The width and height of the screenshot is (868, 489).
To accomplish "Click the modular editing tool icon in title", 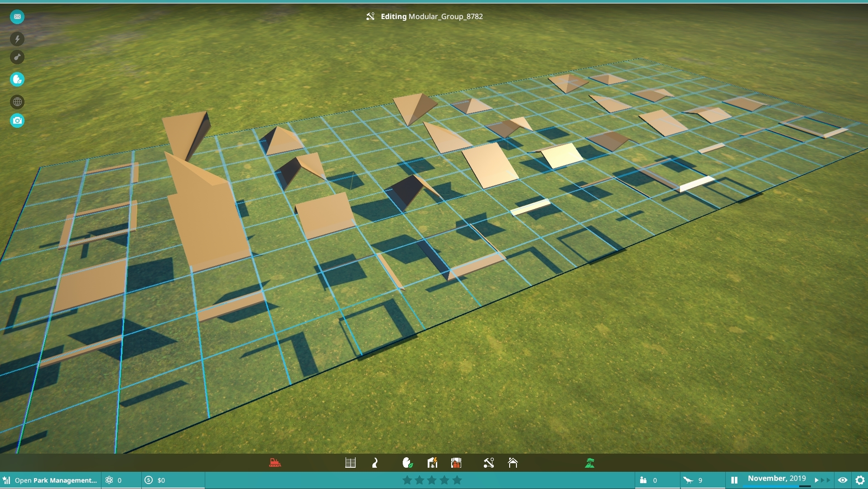I will pyautogui.click(x=371, y=16).
